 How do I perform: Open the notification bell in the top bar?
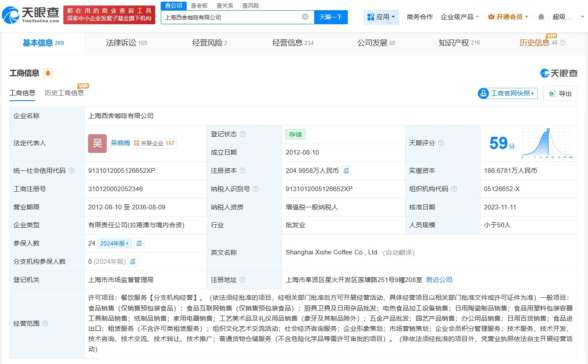coord(541,16)
